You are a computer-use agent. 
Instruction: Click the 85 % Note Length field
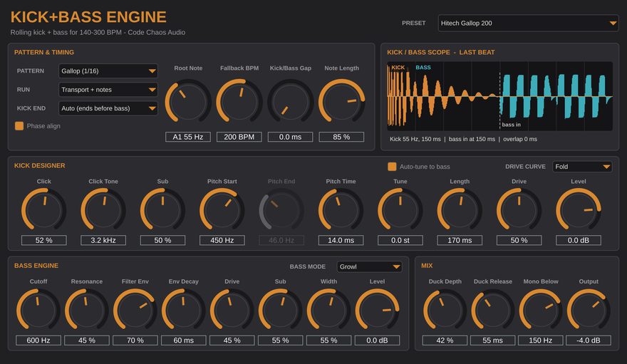[341, 137]
